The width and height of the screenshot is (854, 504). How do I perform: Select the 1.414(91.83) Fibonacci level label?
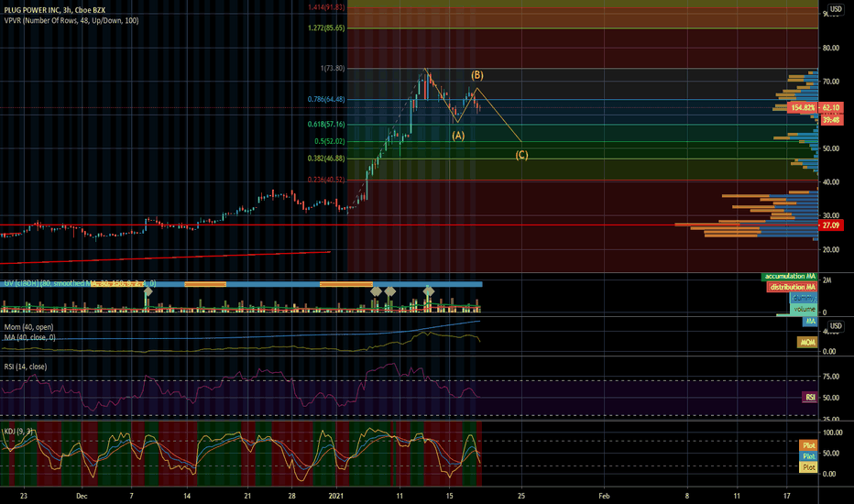coord(326,7)
